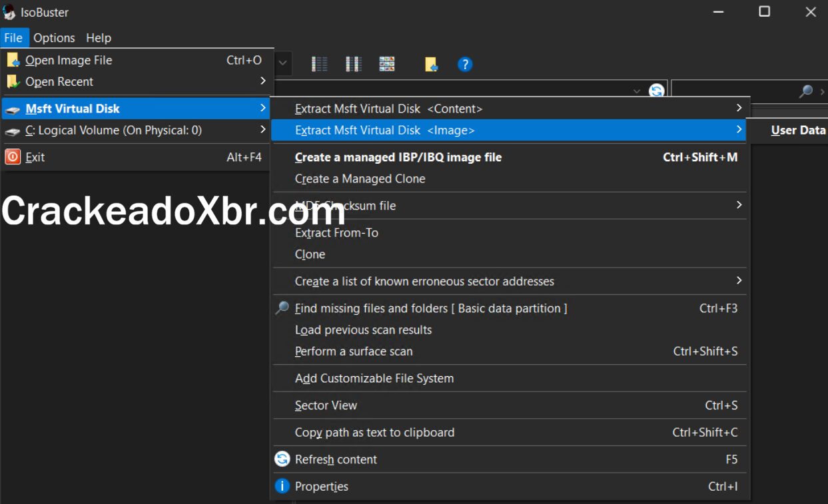This screenshot has width=828, height=504.
Task: Expand Extract Msft Virtual Disk Image arrow
Action: [x=739, y=129]
